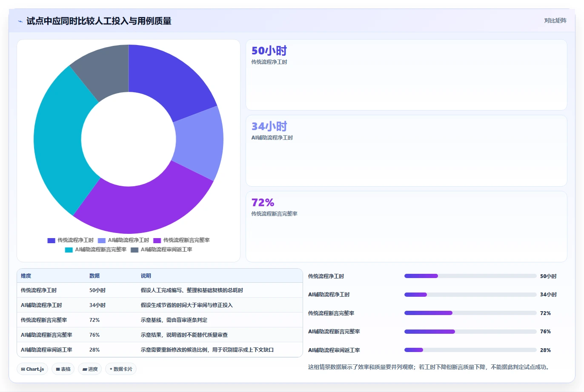Click the Chart.js chip icon
Screen dimensions: 584x392
pos(23,369)
